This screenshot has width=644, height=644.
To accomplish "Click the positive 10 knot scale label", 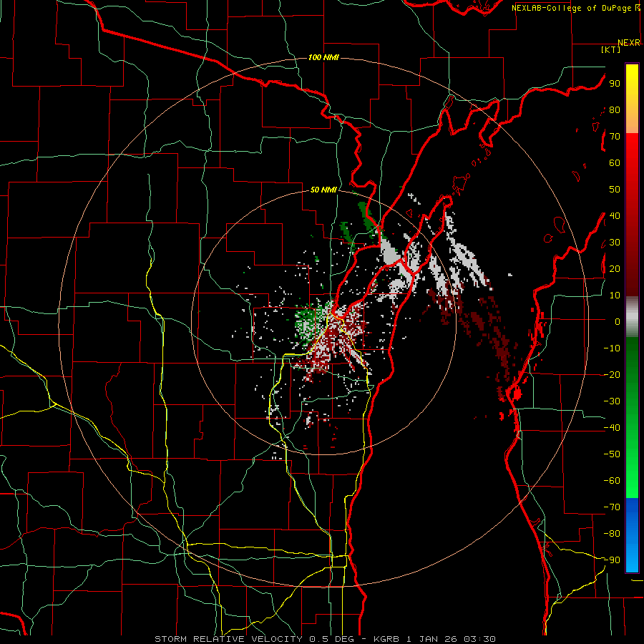I will (x=615, y=296).
